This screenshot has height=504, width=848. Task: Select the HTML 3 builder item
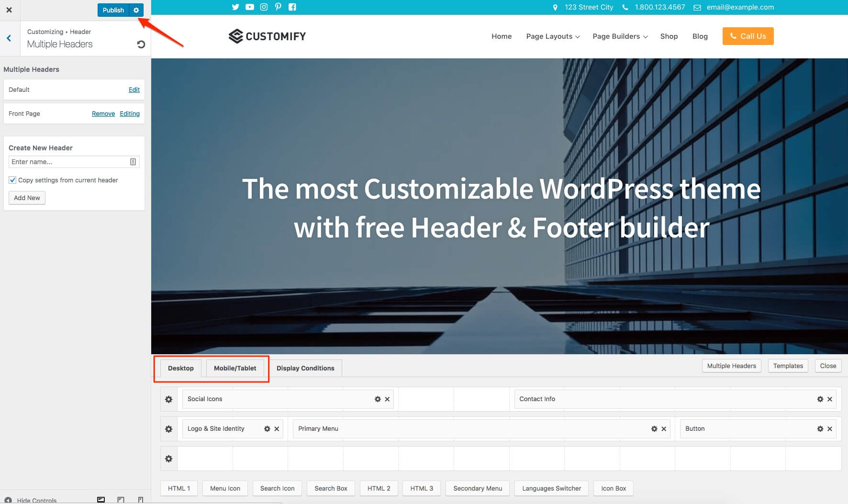point(422,488)
